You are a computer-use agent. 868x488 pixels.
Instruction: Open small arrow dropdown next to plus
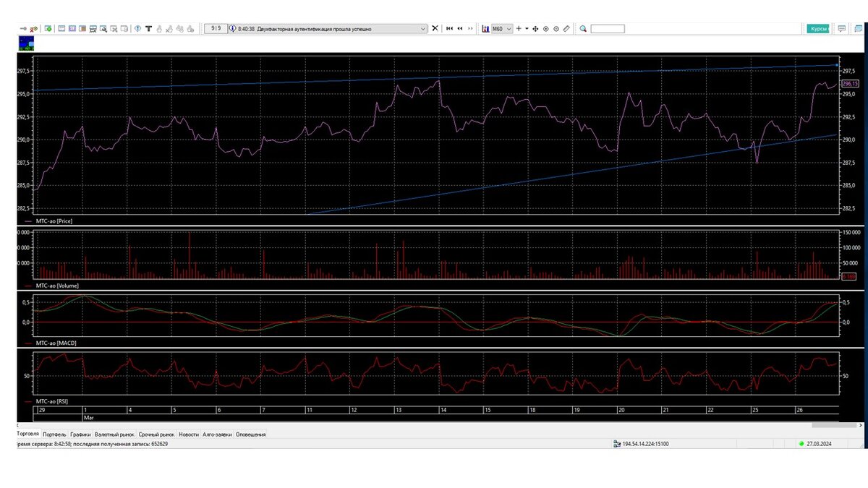point(527,29)
